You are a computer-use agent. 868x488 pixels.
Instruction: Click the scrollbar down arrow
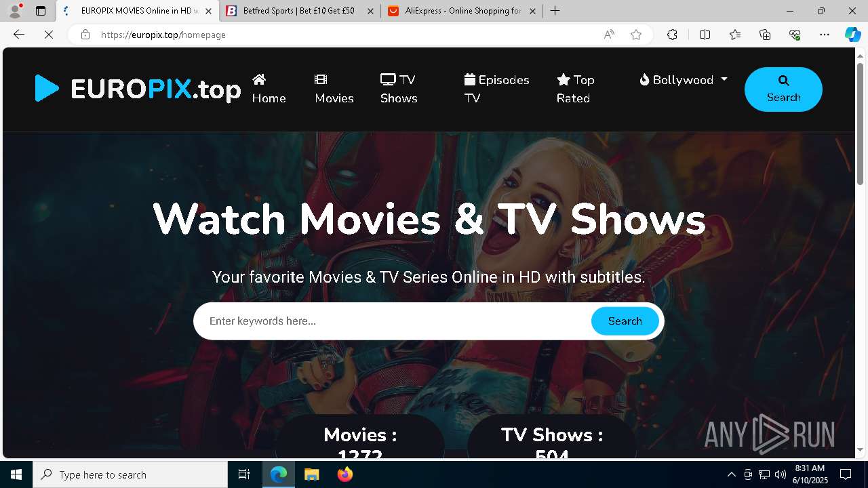(861, 449)
